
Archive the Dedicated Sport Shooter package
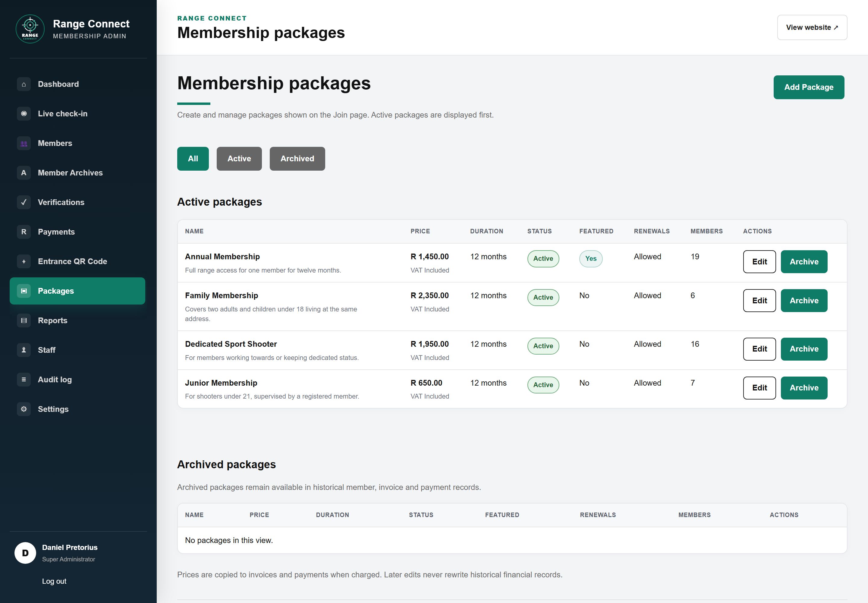(x=804, y=349)
